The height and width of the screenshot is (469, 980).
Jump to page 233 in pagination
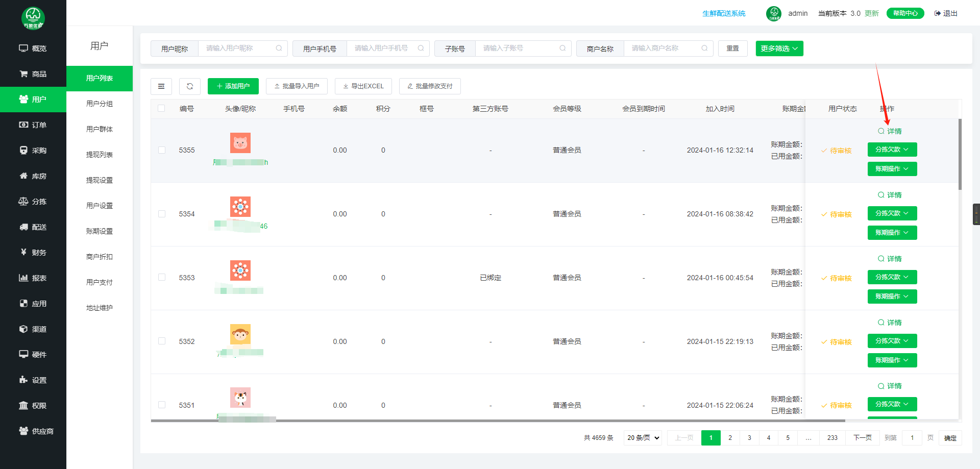click(832, 437)
